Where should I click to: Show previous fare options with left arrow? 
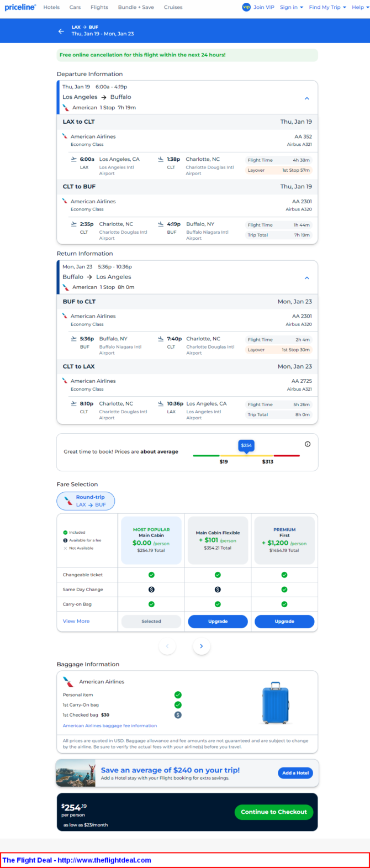point(167,646)
